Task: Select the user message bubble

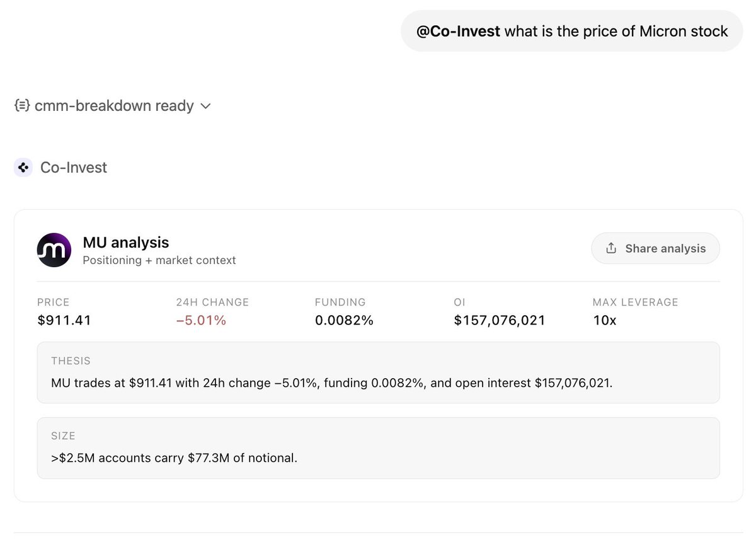Action: [571, 31]
